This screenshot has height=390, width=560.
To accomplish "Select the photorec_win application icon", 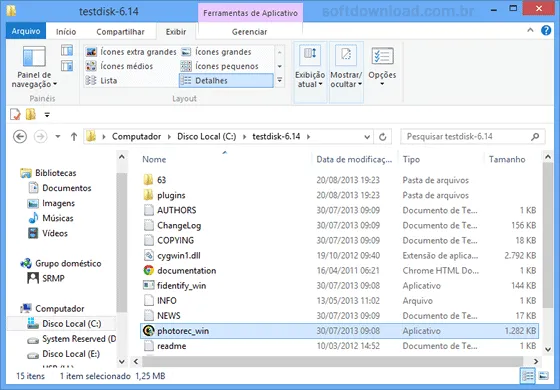I will 149,331.
